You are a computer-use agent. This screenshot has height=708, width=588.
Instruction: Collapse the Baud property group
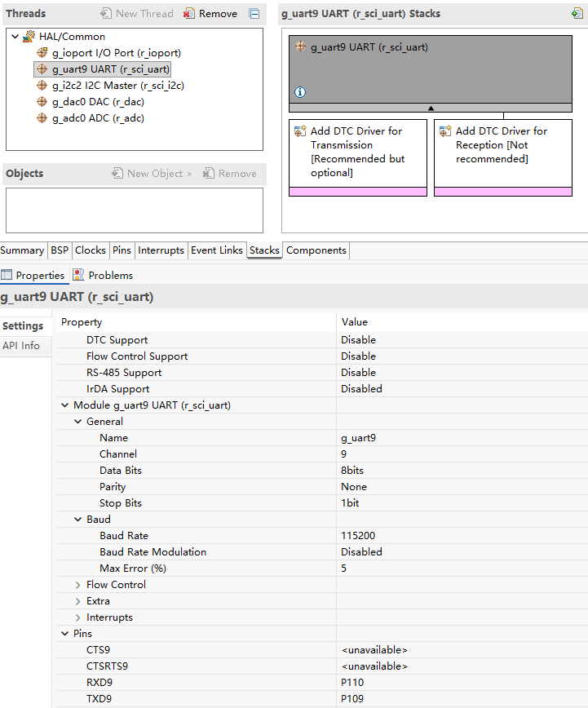(77, 520)
